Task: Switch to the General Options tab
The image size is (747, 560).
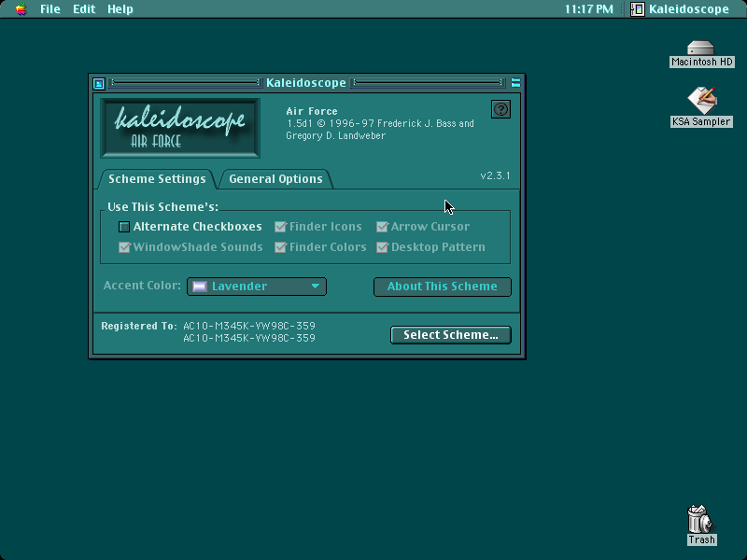Action: tap(275, 179)
